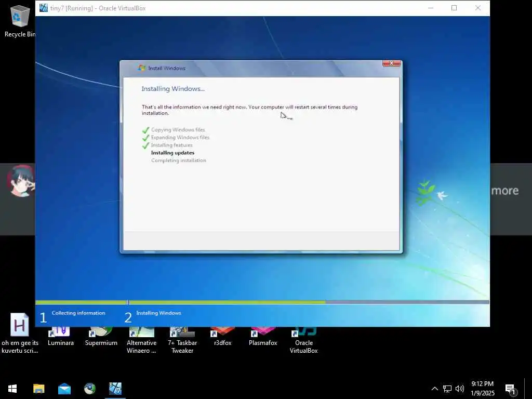Click the 'tiny7 [Running] - Oracle VirtualBox' title

coord(98,8)
